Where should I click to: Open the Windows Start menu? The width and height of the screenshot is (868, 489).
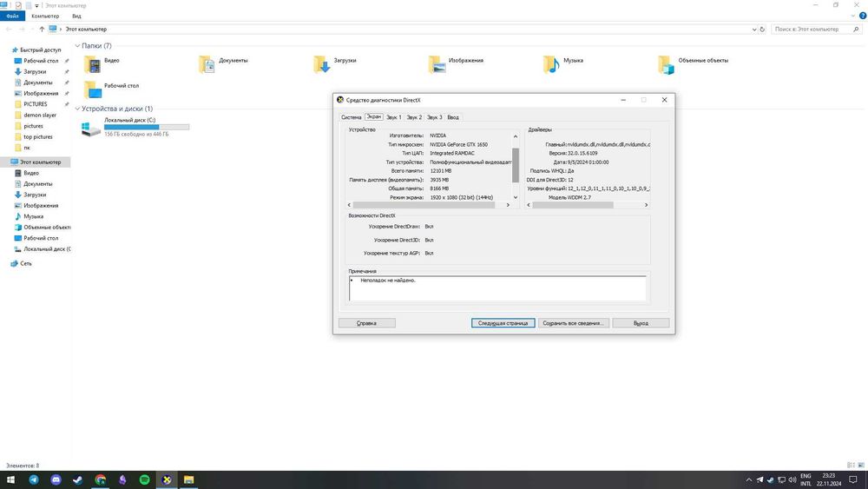[10, 479]
